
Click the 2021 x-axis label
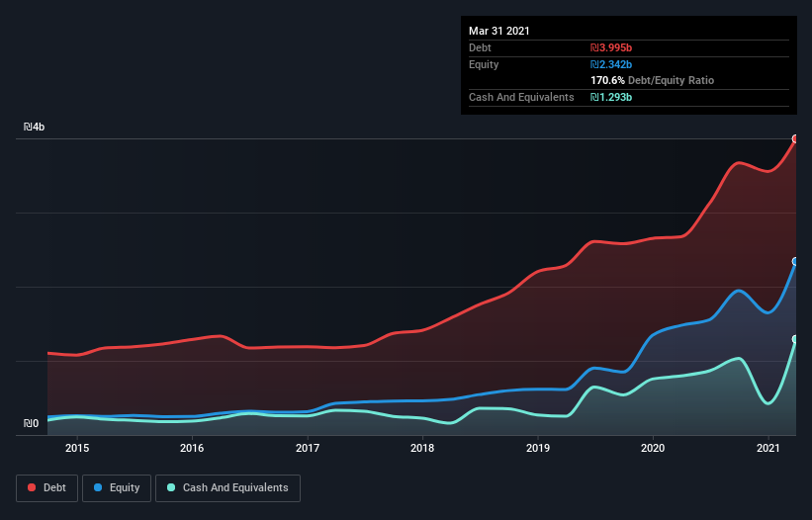[x=767, y=448]
